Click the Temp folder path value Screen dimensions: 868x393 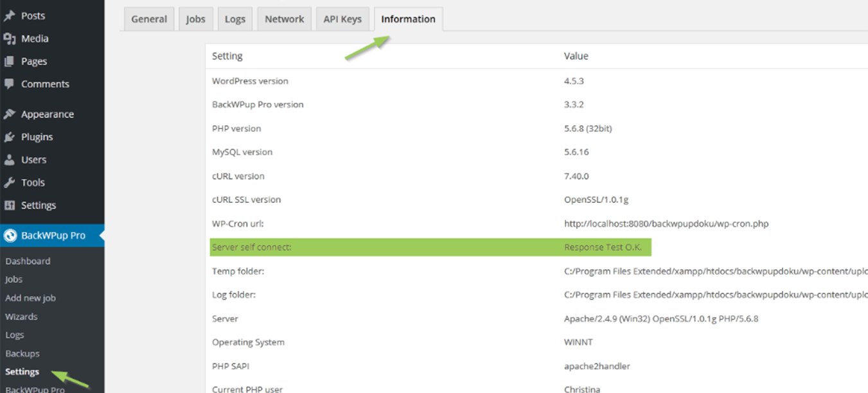[716, 271]
